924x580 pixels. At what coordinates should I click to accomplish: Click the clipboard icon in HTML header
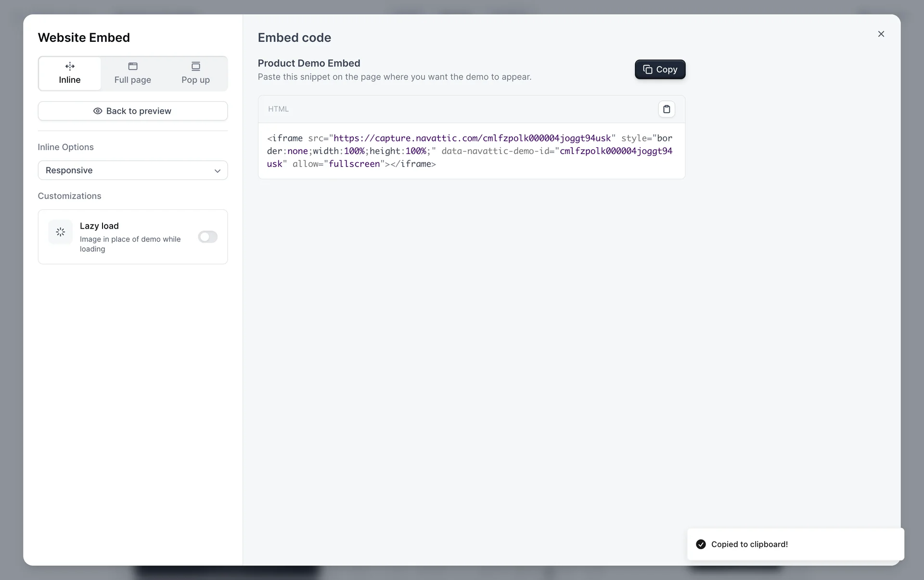(x=667, y=109)
